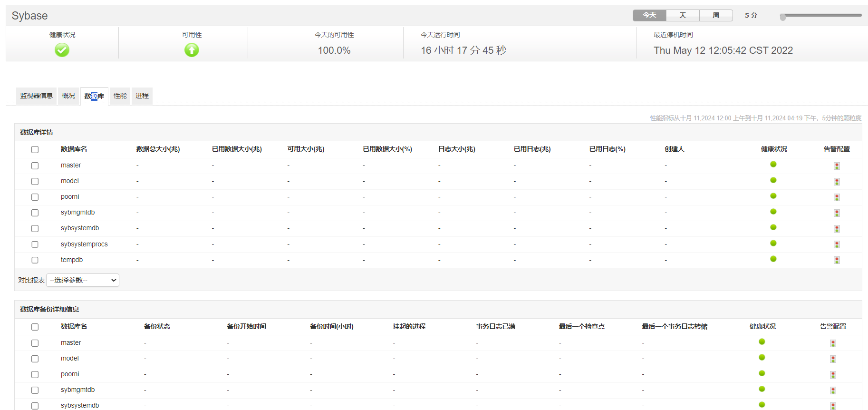Click health status dot for sybmgmtdb in backup details

762,389
